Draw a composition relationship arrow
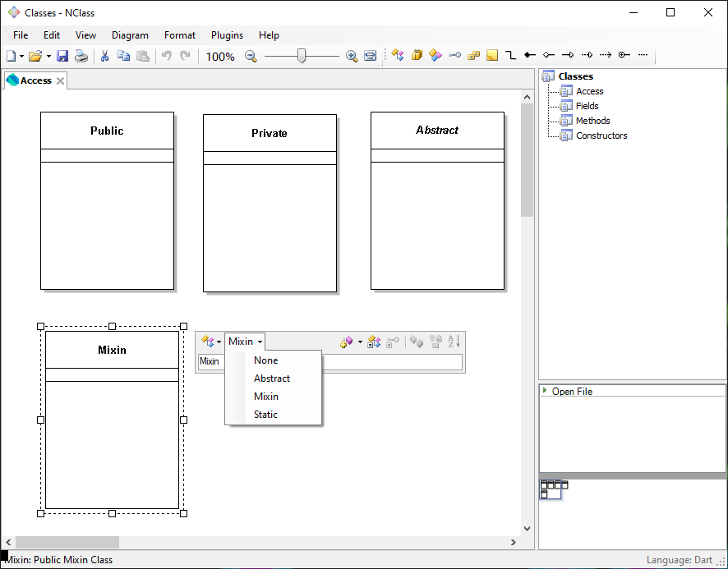Viewport: 728px width, 569px height. click(x=529, y=55)
